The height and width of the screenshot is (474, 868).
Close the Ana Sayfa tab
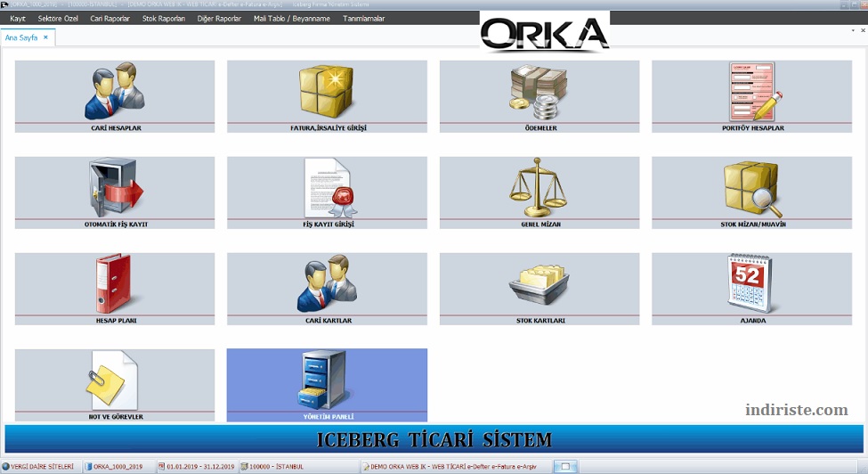coord(46,37)
